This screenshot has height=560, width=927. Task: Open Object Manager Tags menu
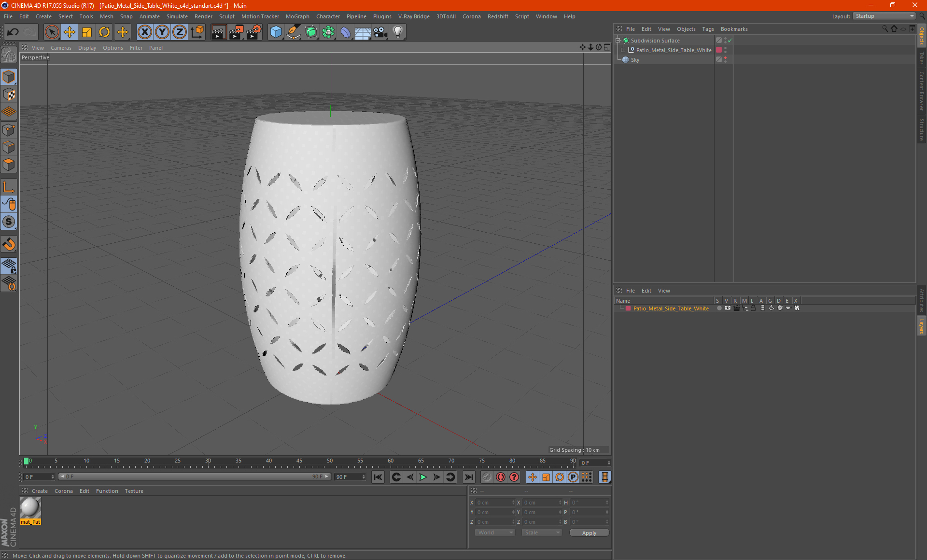(708, 29)
